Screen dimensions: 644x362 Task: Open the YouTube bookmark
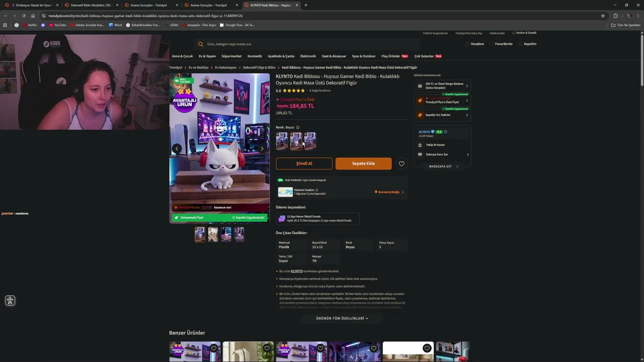[58, 25]
